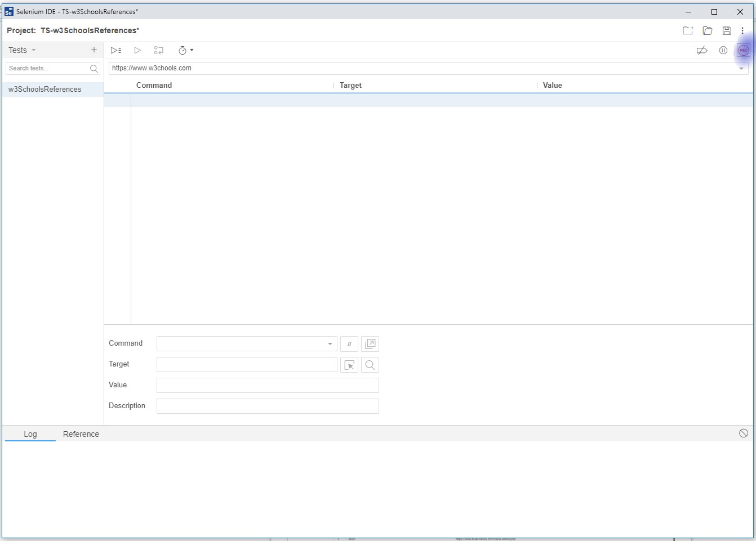Click the project name TS-w3SchoolsReferences
The width and height of the screenshot is (756, 541).
tap(90, 30)
